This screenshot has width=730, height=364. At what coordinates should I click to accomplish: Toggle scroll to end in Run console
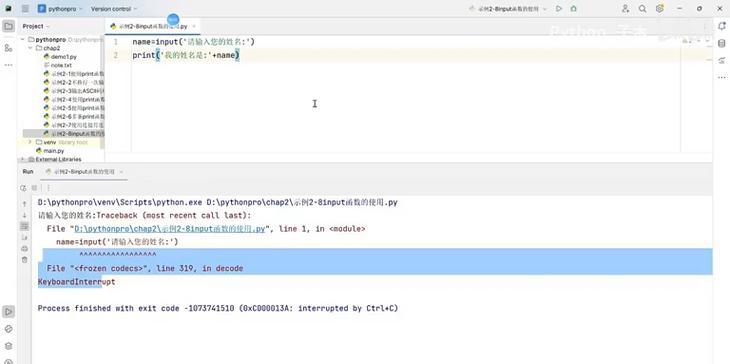[x=25, y=237]
